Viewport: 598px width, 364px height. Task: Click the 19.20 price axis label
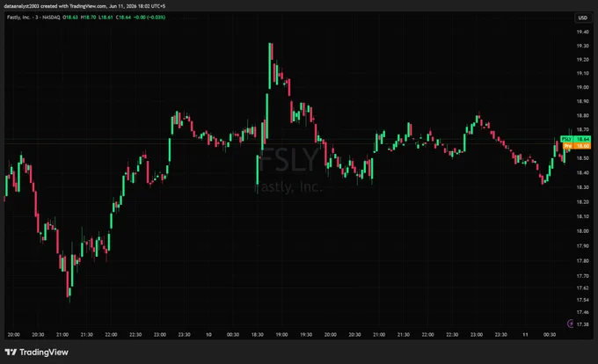pos(582,60)
